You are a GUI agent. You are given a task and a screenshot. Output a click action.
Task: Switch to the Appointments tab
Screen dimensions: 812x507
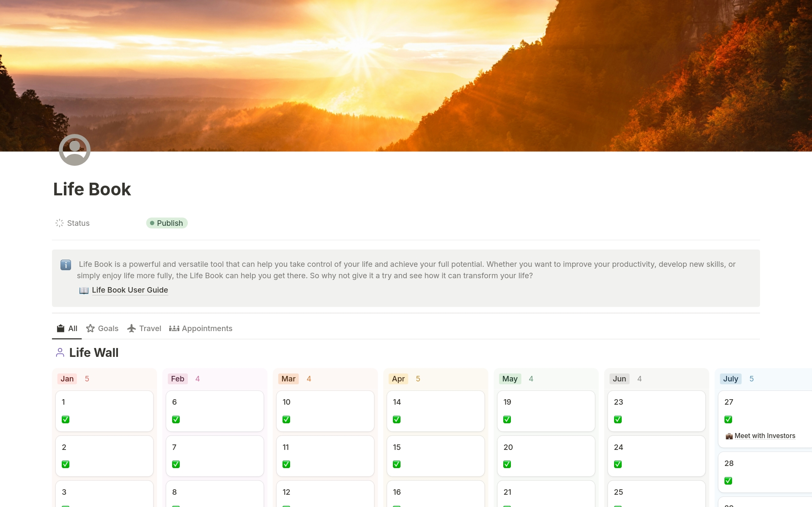click(207, 328)
